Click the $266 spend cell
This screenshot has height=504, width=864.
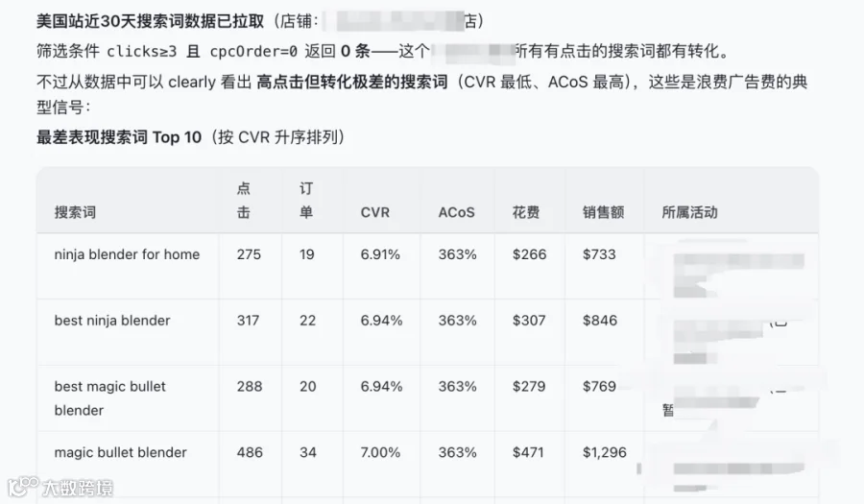[529, 254]
